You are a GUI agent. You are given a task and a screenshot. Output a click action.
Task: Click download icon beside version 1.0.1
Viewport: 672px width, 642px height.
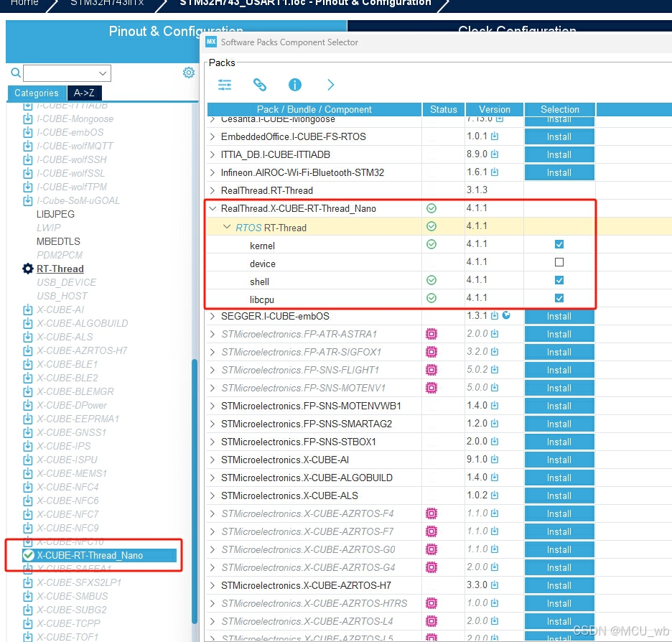[x=495, y=136]
